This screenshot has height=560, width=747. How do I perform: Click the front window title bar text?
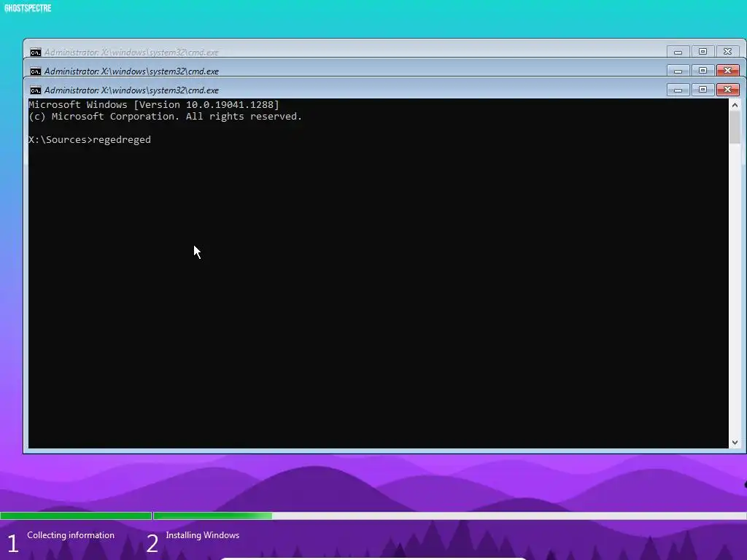tap(131, 90)
